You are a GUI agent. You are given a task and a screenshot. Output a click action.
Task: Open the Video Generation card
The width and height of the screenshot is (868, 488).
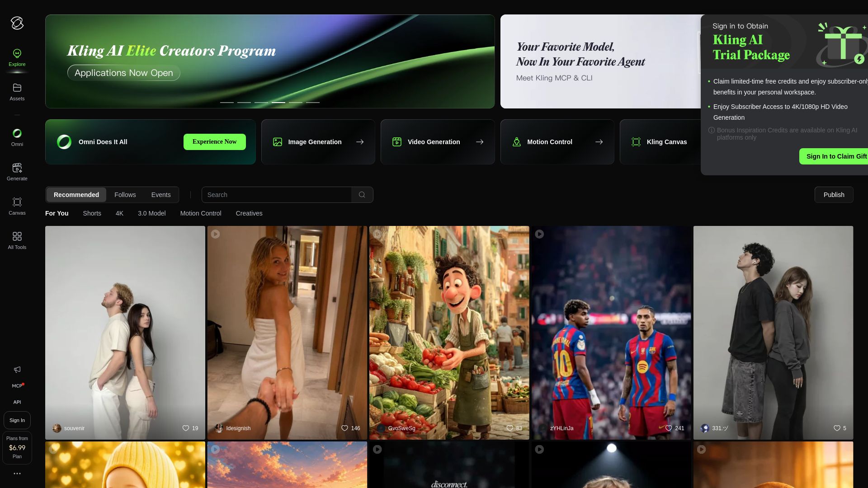pyautogui.click(x=438, y=142)
